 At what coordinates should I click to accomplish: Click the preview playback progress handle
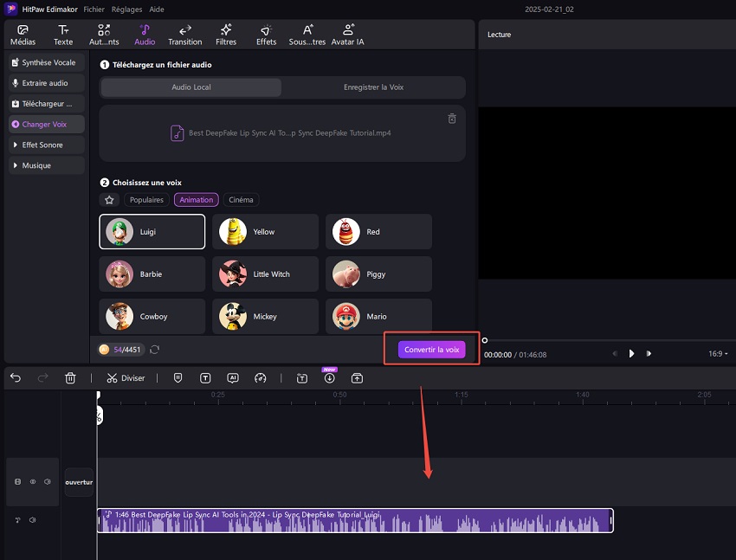(x=485, y=340)
